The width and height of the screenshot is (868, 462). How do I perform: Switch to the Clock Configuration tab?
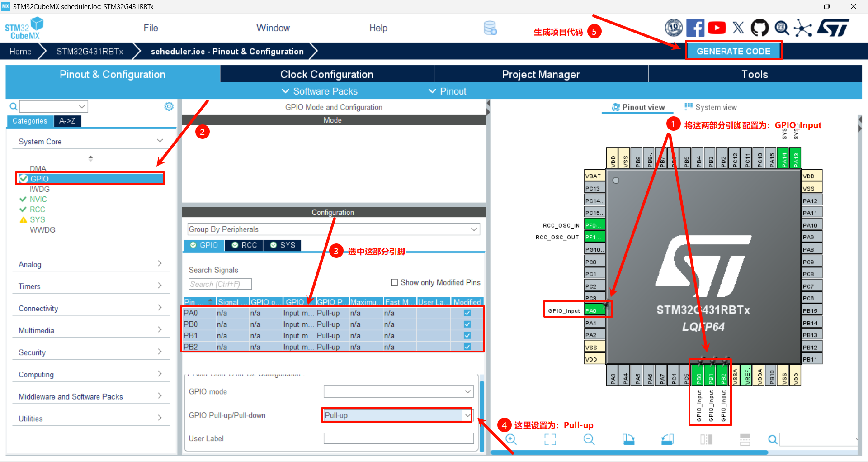point(327,74)
